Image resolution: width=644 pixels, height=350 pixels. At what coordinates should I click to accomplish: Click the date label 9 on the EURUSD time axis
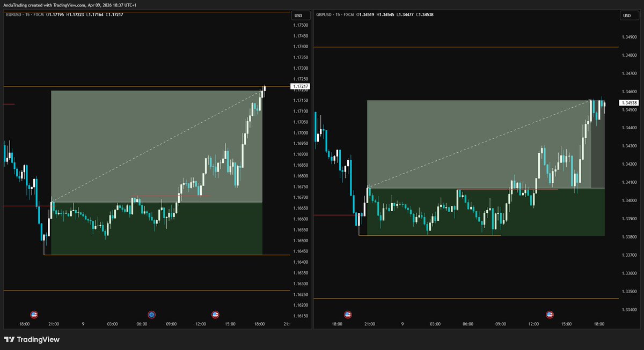tap(83, 324)
